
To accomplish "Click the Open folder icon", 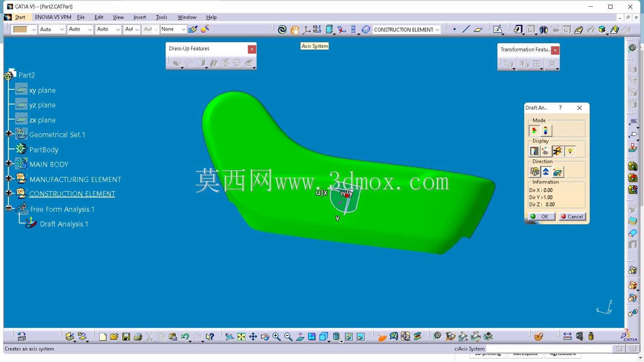I will click(x=114, y=337).
